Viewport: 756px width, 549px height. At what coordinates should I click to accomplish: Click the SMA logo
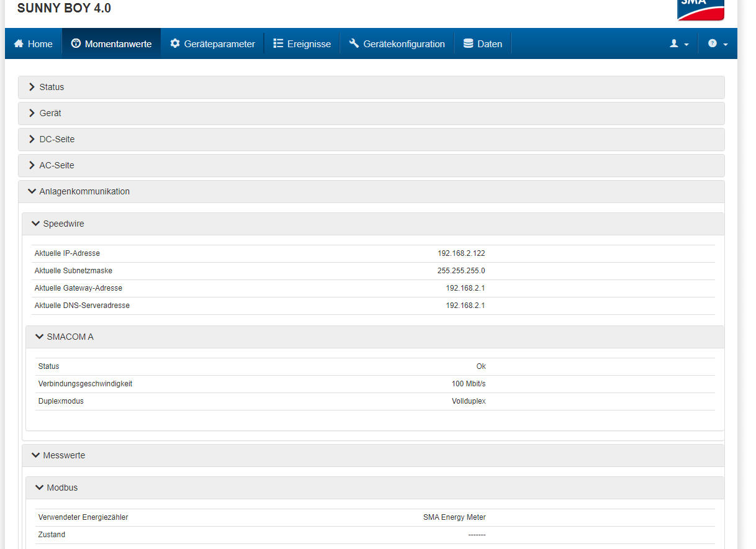pyautogui.click(x=701, y=9)
